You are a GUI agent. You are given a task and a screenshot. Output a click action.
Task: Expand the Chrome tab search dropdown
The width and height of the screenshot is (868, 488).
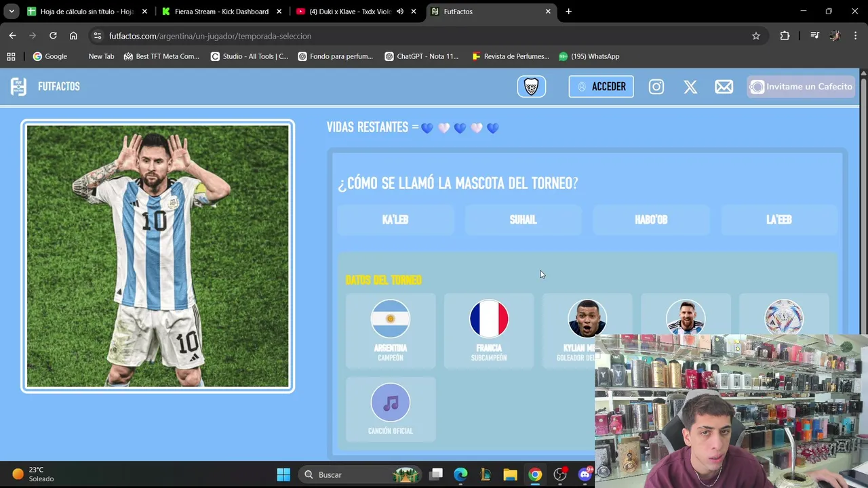coord(12,12)
